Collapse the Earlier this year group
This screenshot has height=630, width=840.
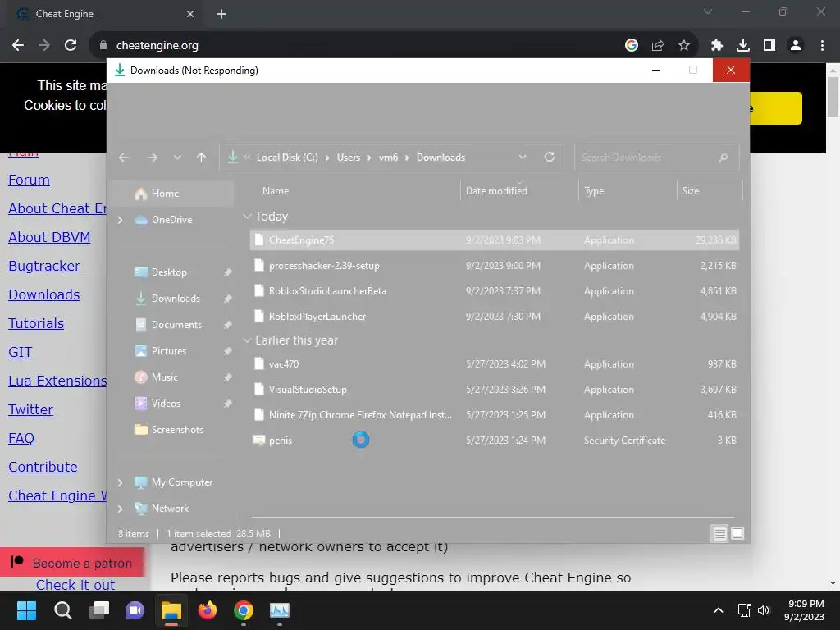247,340
